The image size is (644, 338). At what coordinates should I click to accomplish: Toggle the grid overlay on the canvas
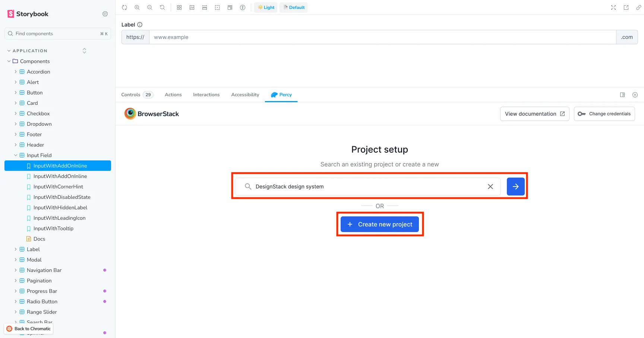coord(179,7)
